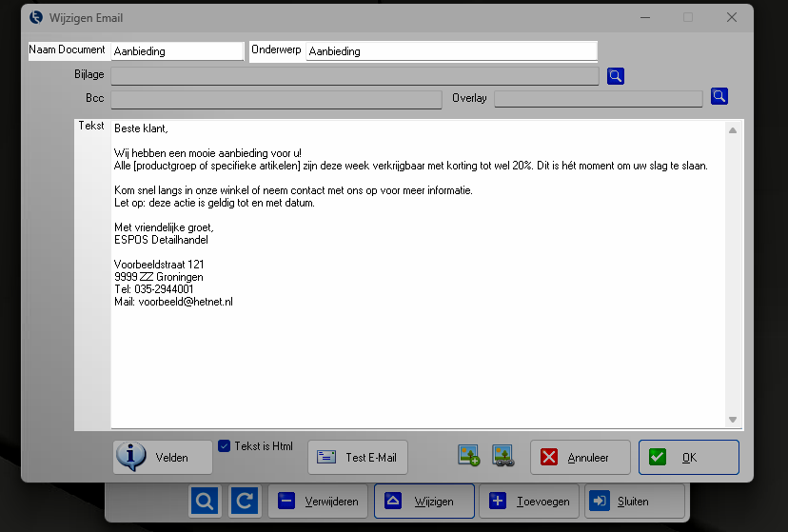Click the Annuleer button
Image resolution: width=788 pixels, height=532 pixels.
(581, 457)
